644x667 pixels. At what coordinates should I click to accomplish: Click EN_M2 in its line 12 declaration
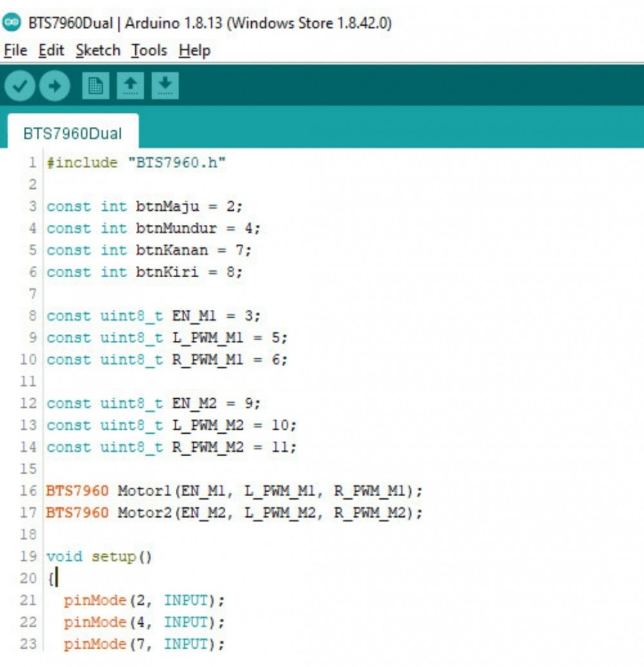(x=194, y=403)
